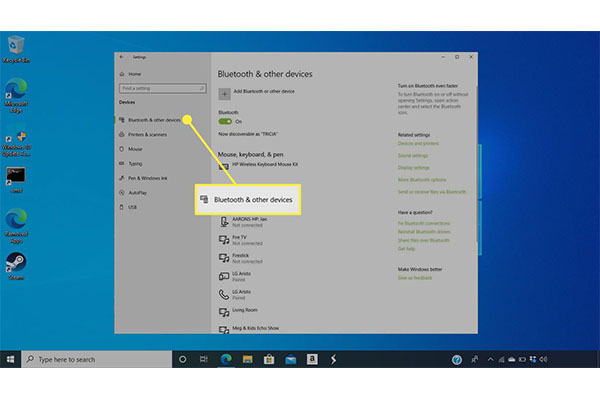Click the battery tray icon
600x400 pixels.
[x=522, y=359]
